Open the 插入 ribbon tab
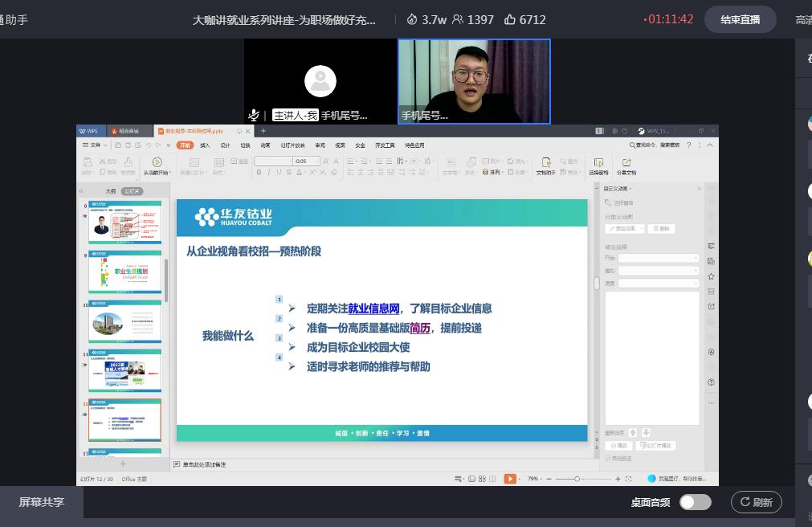The image size is (812, 527). coord(205,145)
